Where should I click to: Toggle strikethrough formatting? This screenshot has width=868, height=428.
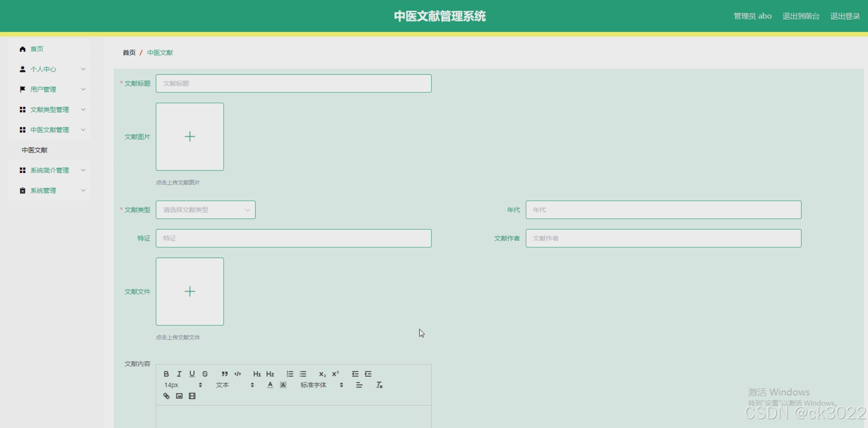pyautogui.click(x=205, y=374)
